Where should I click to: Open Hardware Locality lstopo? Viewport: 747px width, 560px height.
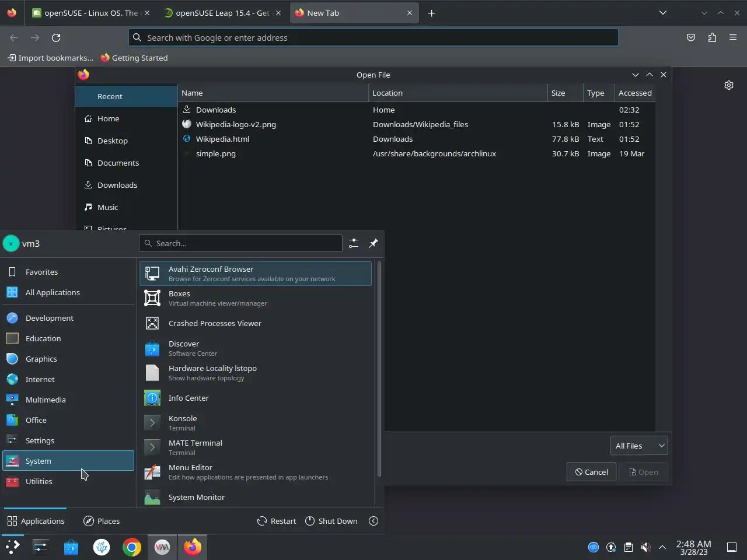click(x=256, y=373)
